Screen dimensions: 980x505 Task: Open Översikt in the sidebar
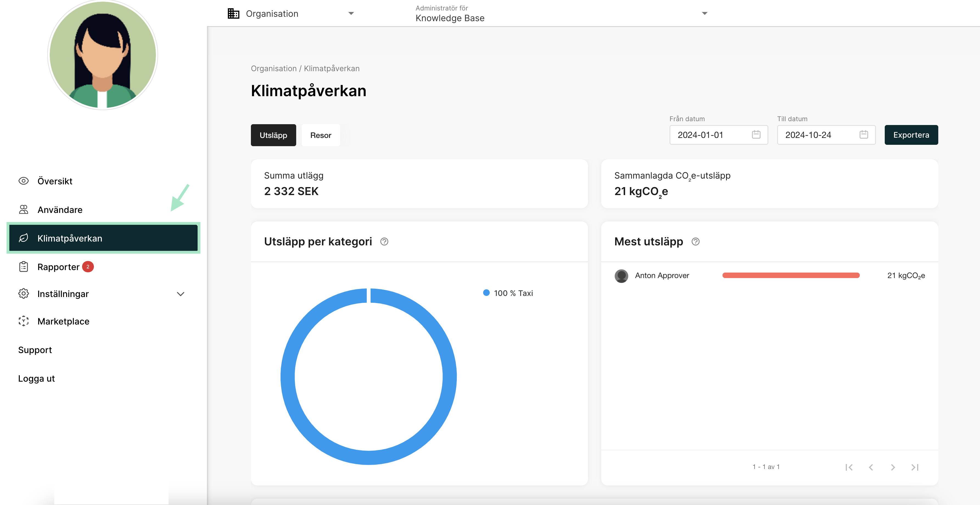click(x=103, y=181)
